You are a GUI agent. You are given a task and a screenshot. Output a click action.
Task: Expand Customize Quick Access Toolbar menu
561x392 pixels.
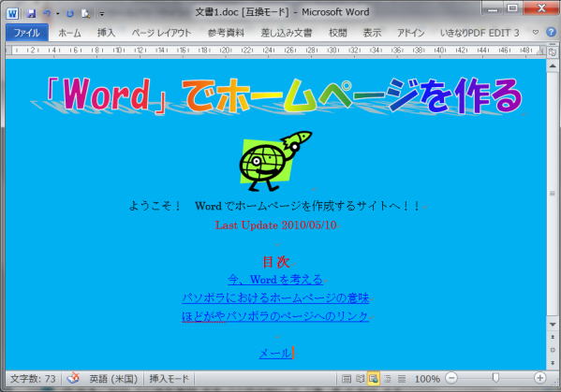(x=102, y=14)
